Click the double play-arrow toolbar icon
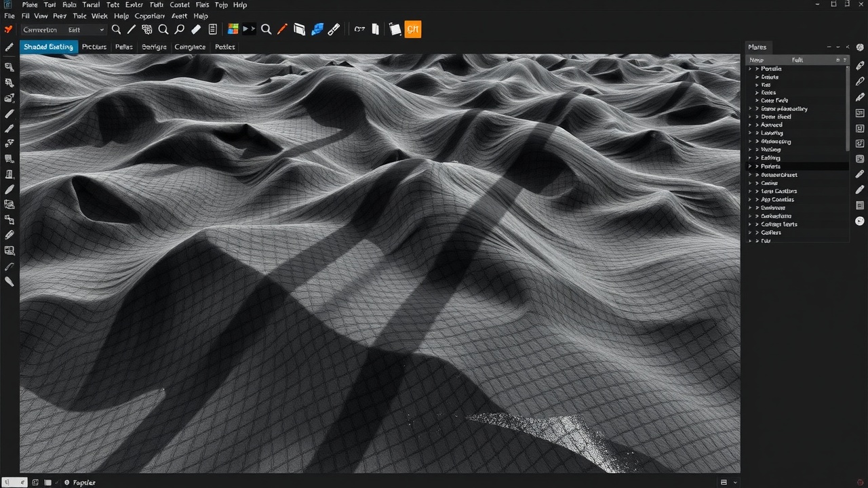868x488 pixels. pyautogui.click(x=249, y=30)
